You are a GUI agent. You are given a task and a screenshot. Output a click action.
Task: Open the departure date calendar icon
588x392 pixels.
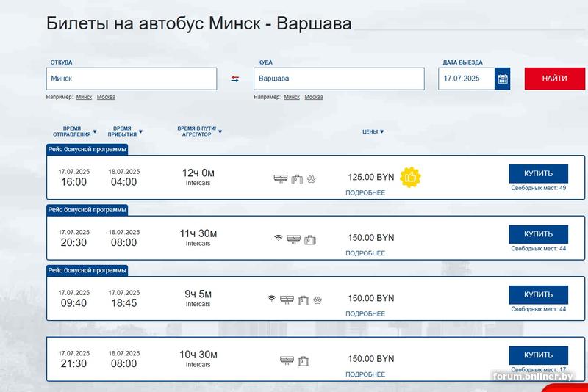503,79
